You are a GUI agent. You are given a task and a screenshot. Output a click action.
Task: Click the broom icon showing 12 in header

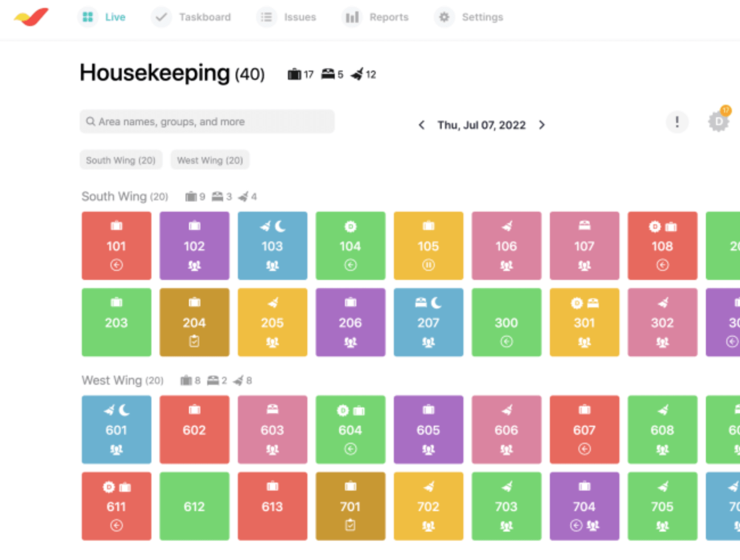point(357,74)
